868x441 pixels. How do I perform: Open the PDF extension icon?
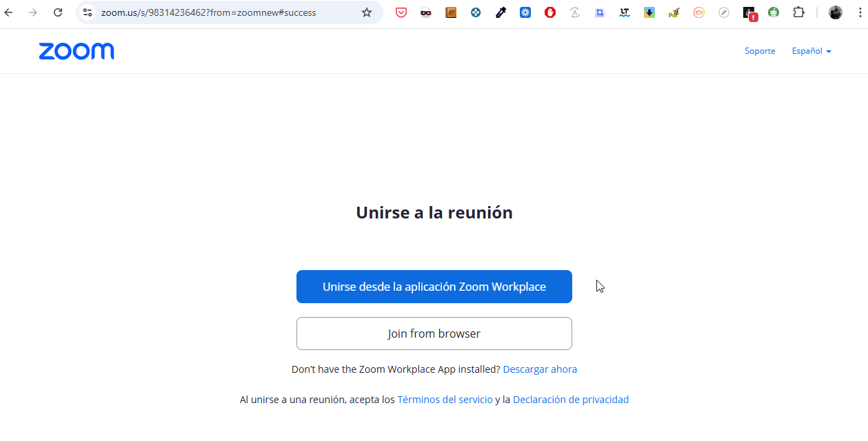[674, 12]
